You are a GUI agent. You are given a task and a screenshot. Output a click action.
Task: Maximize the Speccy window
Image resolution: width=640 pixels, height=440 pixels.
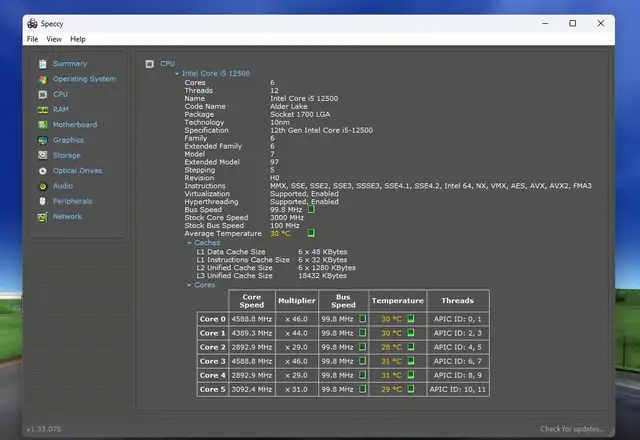(x=573, y=23)
